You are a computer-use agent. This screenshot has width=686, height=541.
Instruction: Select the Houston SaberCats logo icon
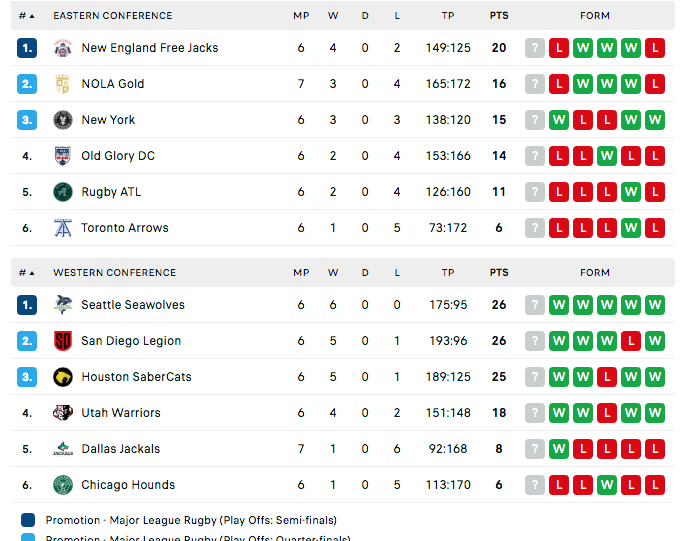tap(63, 377)
